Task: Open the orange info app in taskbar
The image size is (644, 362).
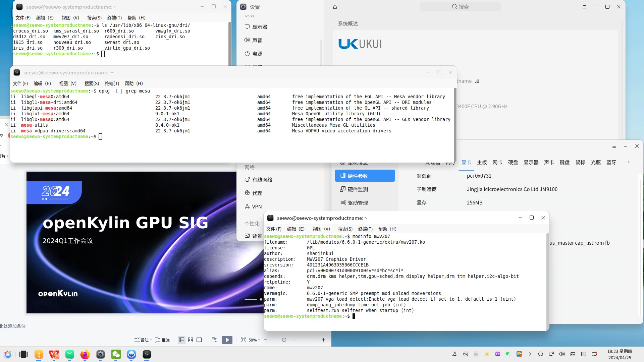Action: point(39,354)
